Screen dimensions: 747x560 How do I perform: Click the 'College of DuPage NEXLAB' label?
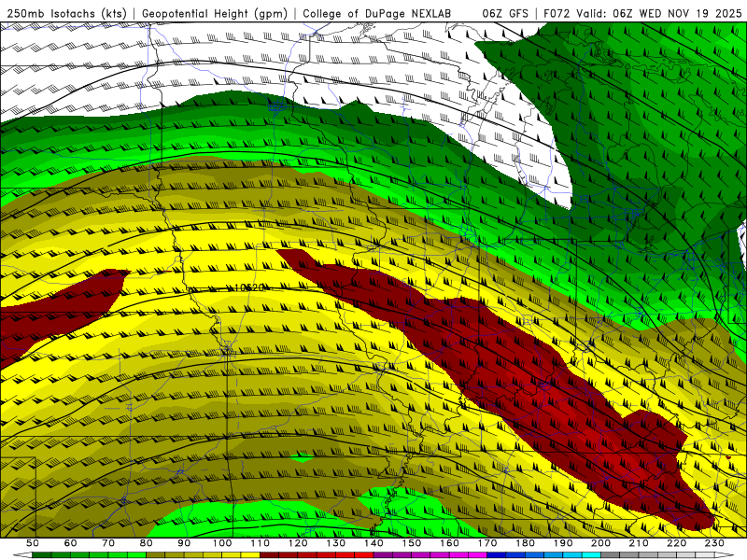[x=377, y=14]
